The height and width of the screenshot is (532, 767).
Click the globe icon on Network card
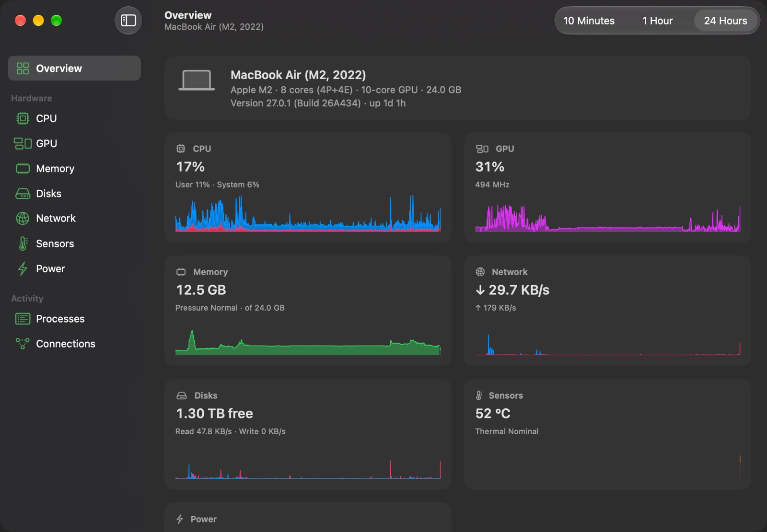point(480,272)
